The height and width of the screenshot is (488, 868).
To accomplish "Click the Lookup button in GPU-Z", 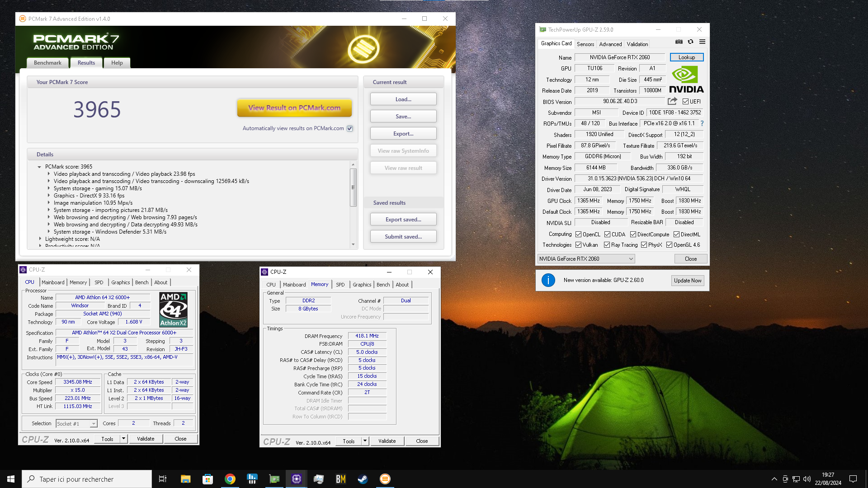I will (x=687, y=57).
